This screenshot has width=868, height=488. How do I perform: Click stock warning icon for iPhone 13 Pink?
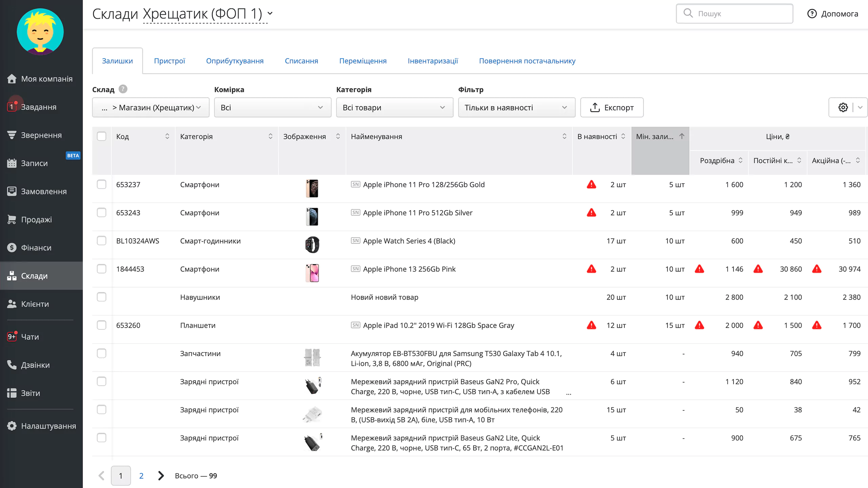tap(591, 269)
